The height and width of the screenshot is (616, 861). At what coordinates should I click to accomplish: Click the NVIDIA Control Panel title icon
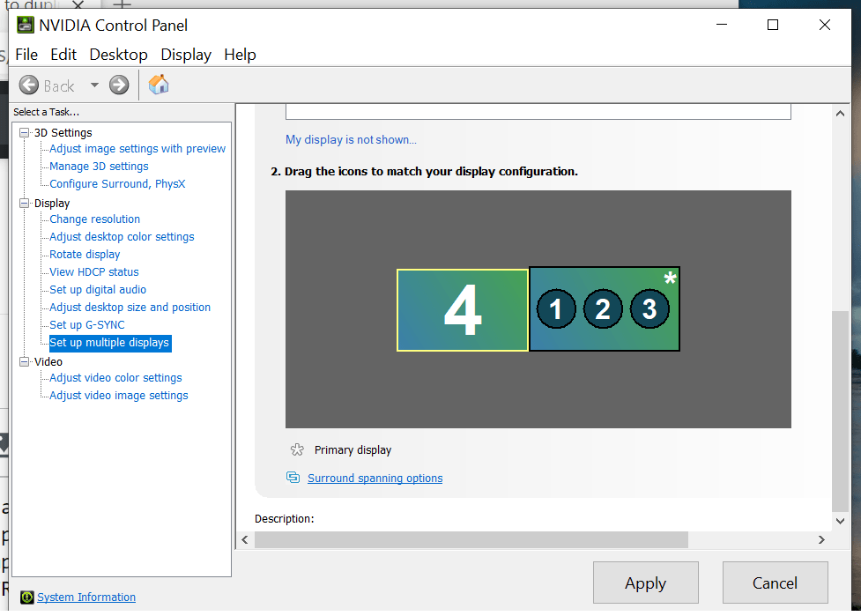(x=26, y=26)
